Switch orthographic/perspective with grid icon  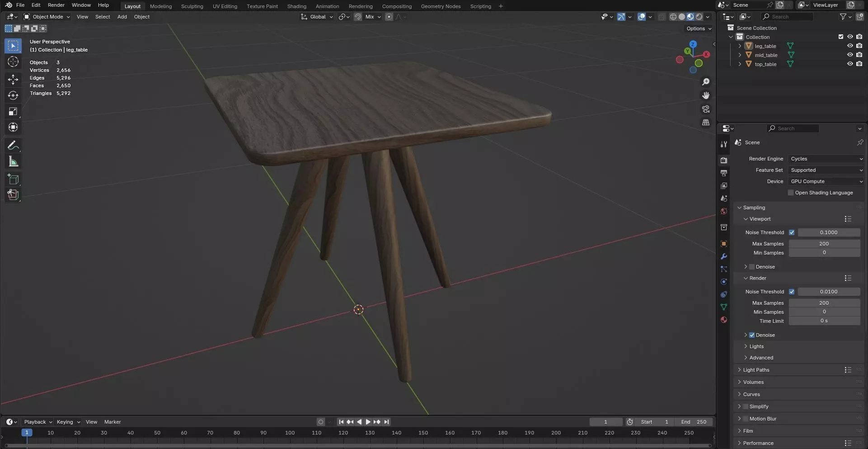point(706,123)
